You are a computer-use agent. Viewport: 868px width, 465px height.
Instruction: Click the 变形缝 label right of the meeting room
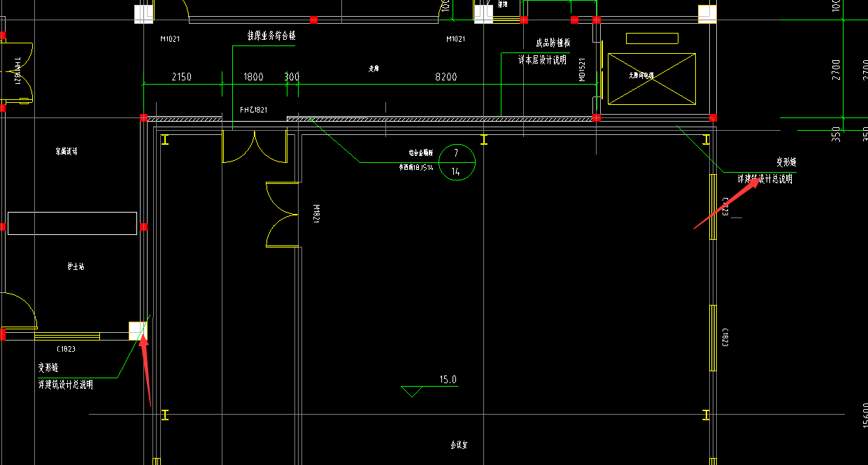tap(787, 162)
